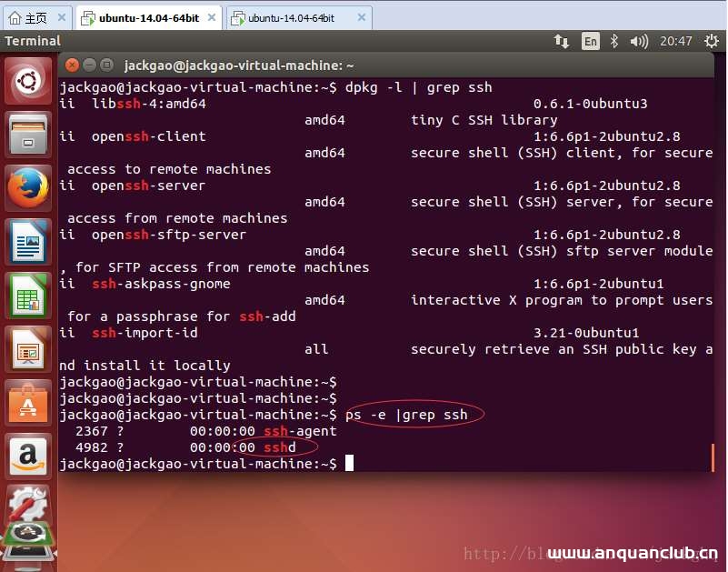
Task: Open the Ubuntu Dash home icon
Action: (27, 82)
